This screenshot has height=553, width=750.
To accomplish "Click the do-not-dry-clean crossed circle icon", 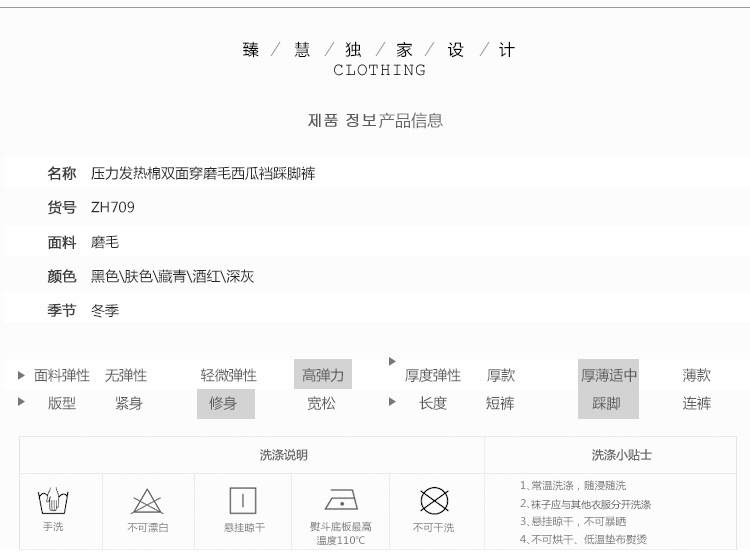I will pyautogui.click(x=434, y=501).
